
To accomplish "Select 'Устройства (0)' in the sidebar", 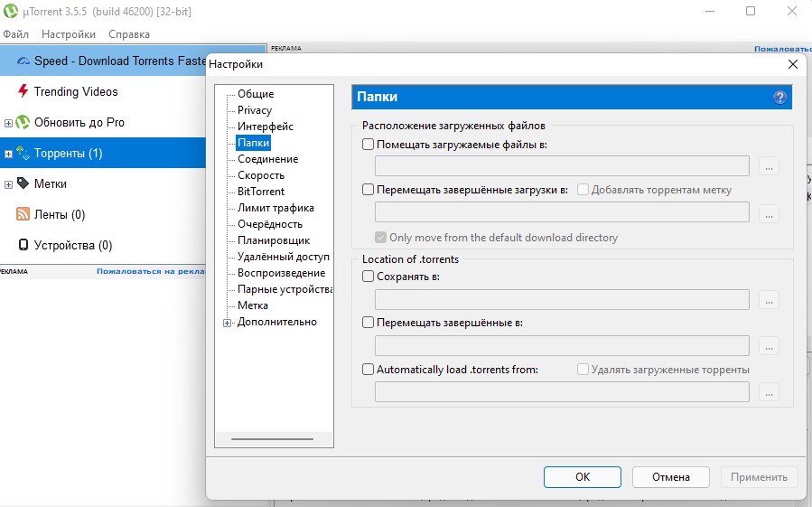I will click(73, 245).
